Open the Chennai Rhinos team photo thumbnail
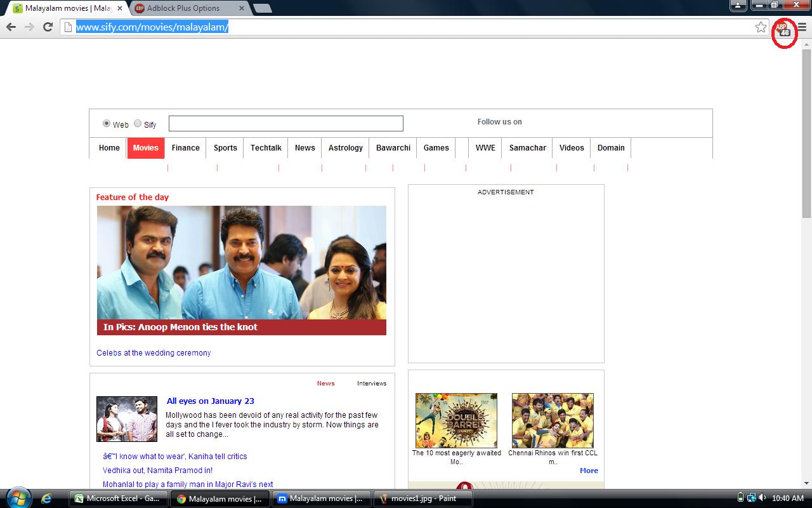The width and height of the screenshot is (812, 508). pyautogui.click(x=553, y=420)
